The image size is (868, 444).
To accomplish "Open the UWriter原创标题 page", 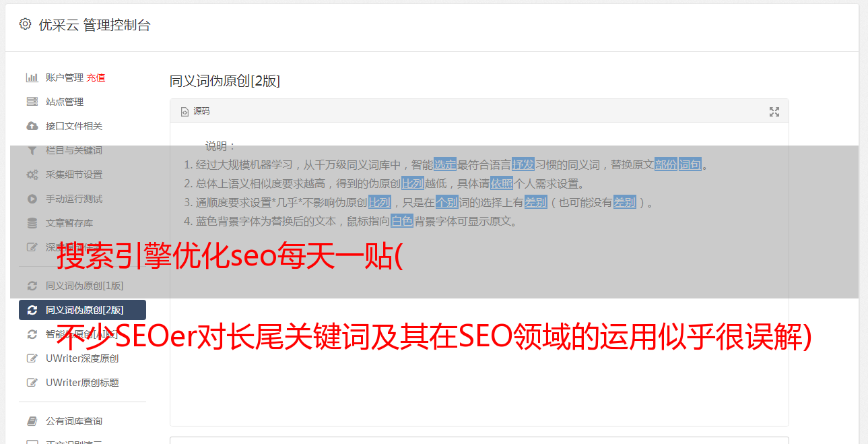I will 82,383.
